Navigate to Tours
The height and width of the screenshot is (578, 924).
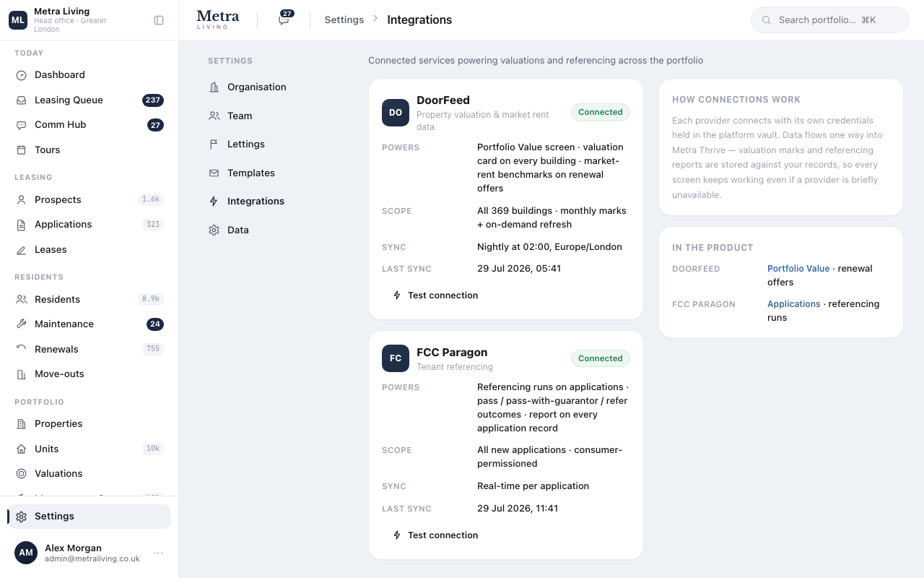coord(90,150)
